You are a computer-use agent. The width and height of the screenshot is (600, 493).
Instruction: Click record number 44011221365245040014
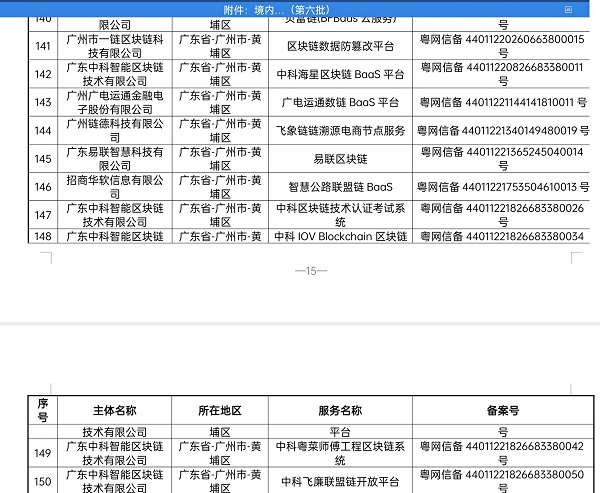525,152
